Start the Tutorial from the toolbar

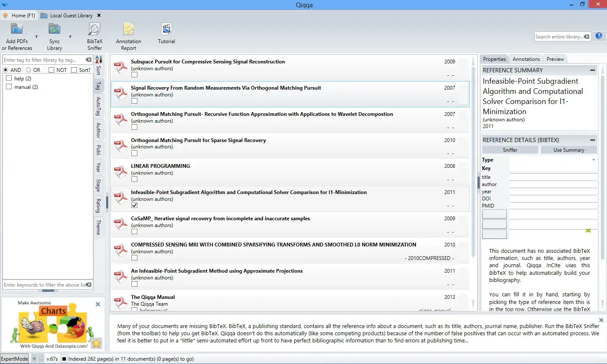point(167,29)
